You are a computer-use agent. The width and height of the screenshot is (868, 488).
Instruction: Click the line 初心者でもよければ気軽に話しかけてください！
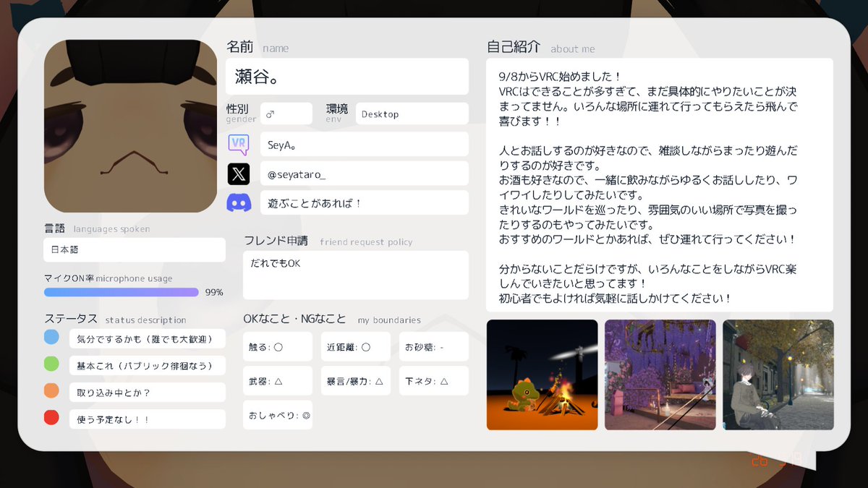615,298
